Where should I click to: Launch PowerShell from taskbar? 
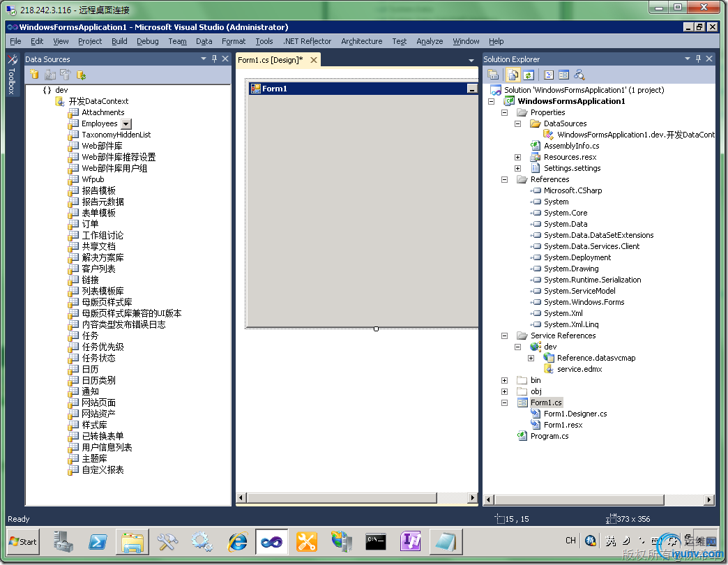coord(98,541)
